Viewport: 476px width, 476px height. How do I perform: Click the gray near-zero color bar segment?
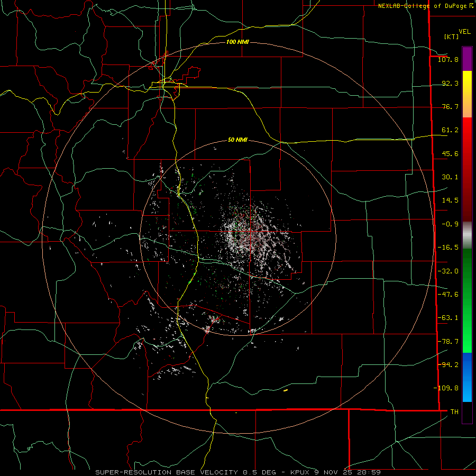coord(467,235)
